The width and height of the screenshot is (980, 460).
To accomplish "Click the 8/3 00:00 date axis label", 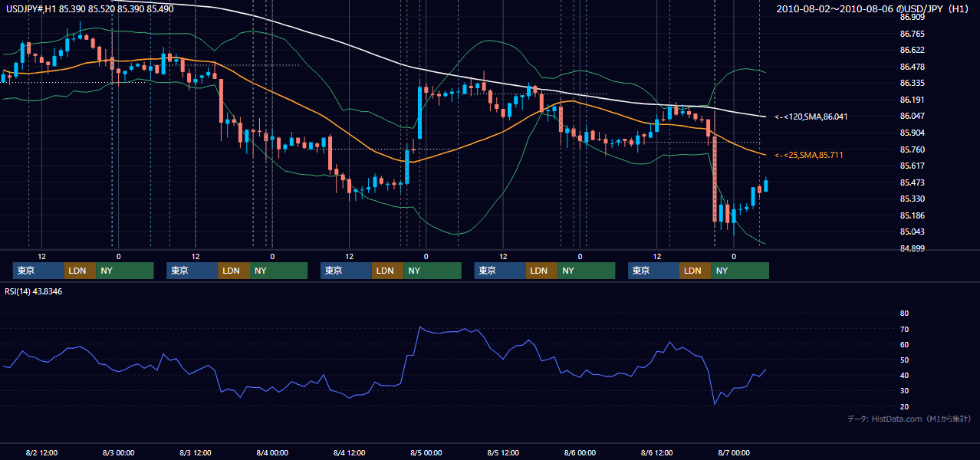I will click(119, 452).
